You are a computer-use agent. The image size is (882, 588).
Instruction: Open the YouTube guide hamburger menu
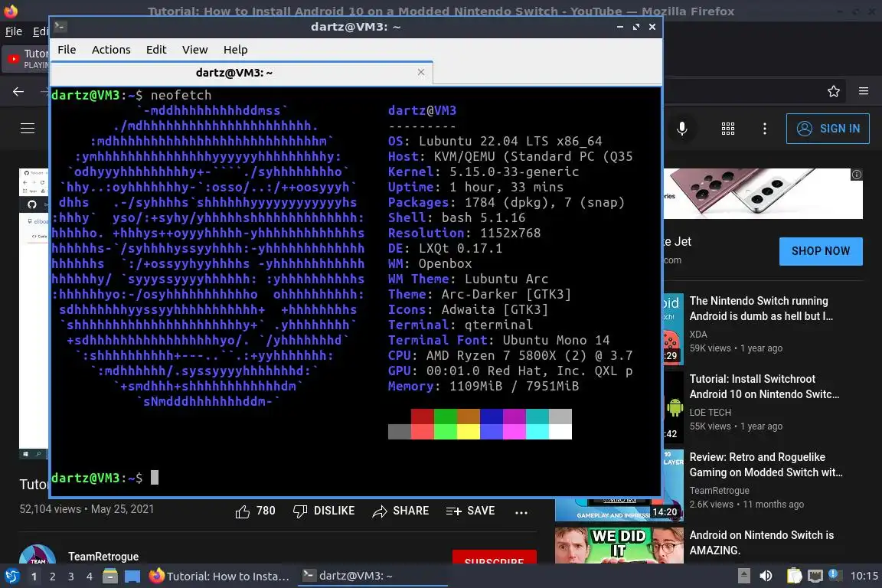(x=28, y=129)
